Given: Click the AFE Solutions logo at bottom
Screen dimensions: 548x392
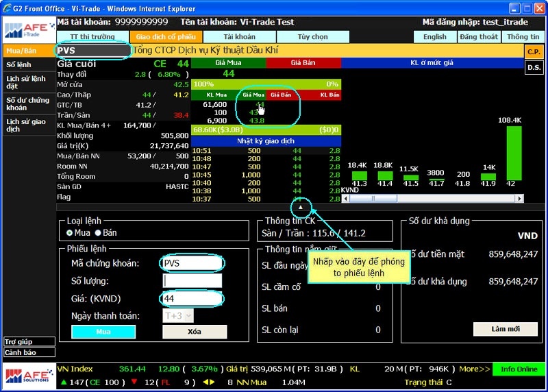Looking at the screenshot, I should pos(29,376).
